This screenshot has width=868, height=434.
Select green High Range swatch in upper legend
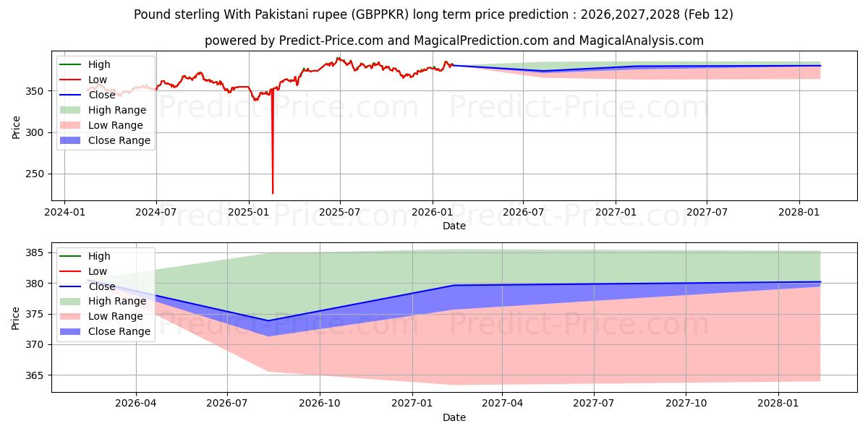click(72, 111)
